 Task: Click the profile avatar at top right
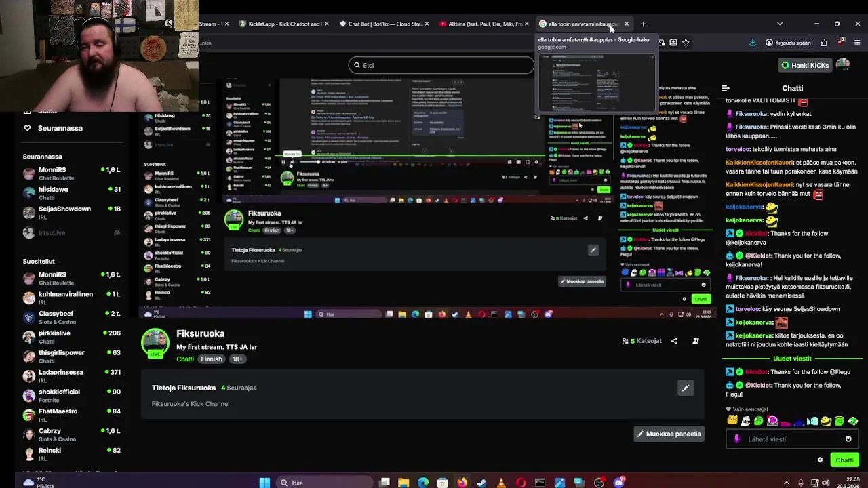843,65
